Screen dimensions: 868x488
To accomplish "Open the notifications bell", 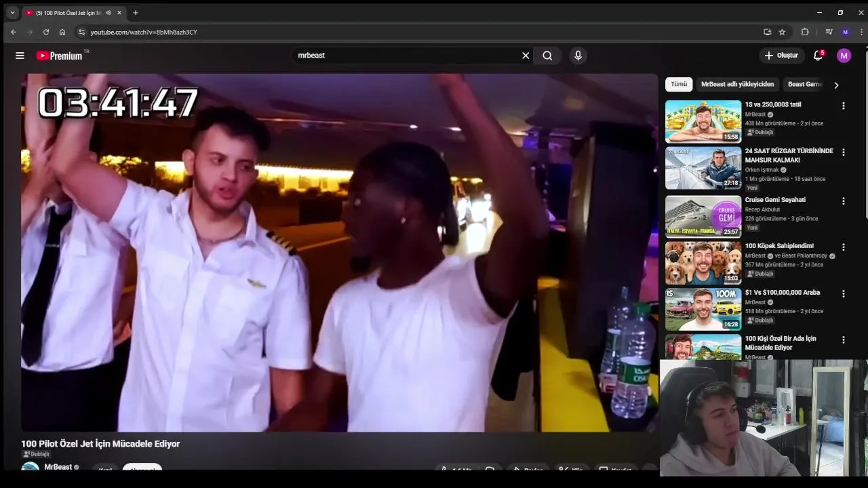I will pos(818,56).
